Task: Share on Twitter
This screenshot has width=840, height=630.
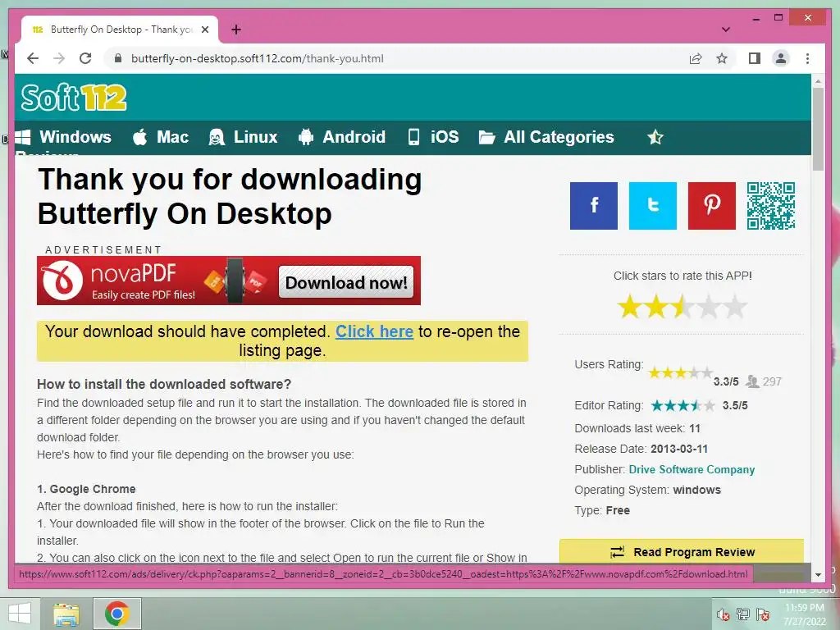Action: pyautogui.click(x=652, y=206)
